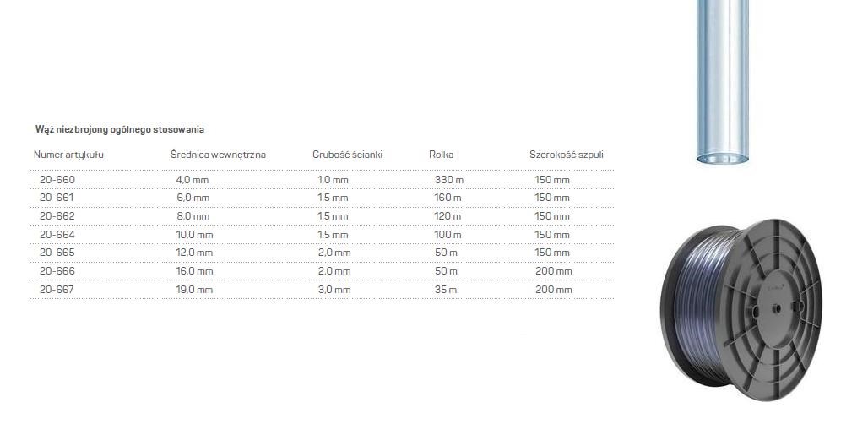Select article number 20-665

[x=57, y=253]
